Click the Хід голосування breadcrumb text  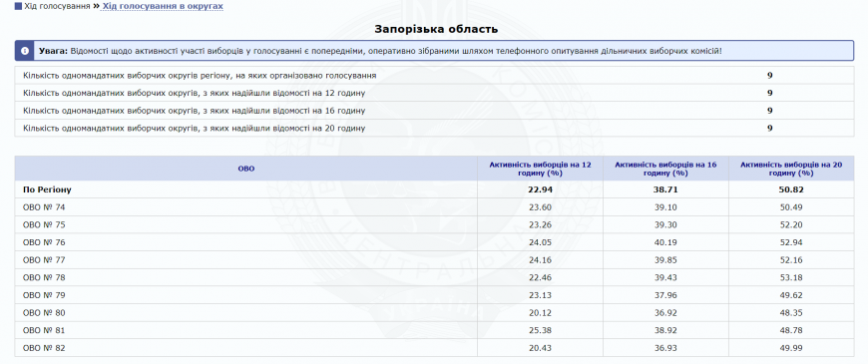click(x=57, y=6)
